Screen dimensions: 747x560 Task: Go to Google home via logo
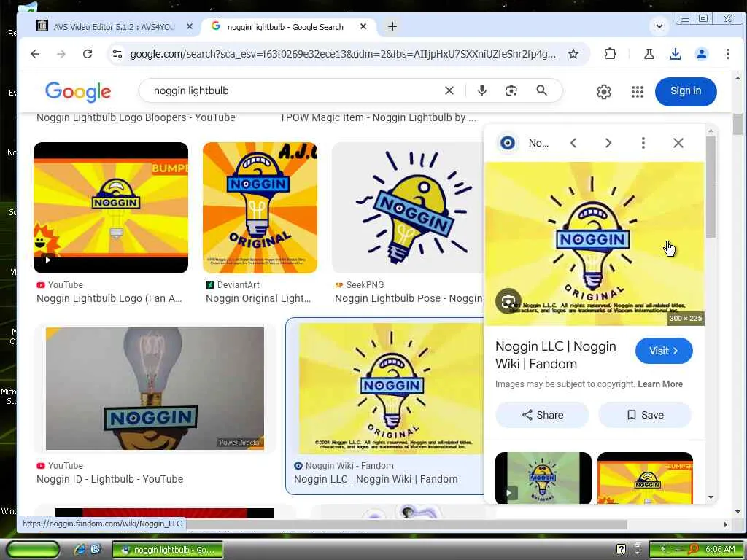tap(78, 91)
